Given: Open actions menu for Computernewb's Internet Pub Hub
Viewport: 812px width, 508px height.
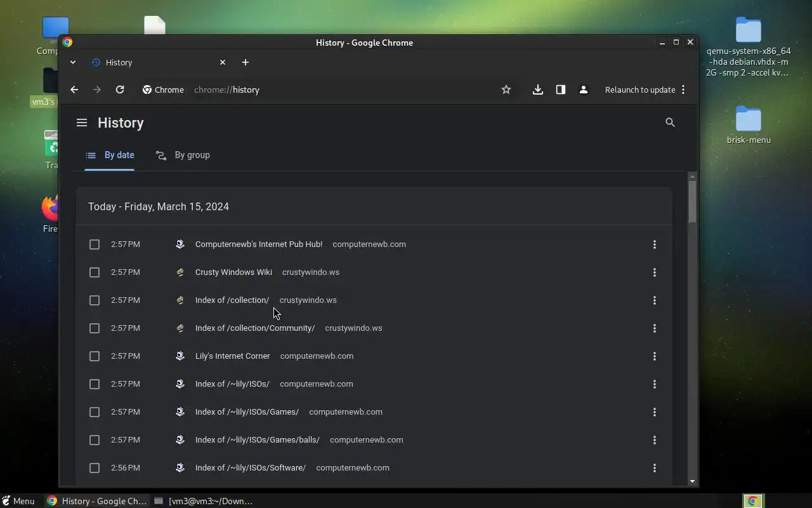Looking at the screenshot, I should pos(655,244).
